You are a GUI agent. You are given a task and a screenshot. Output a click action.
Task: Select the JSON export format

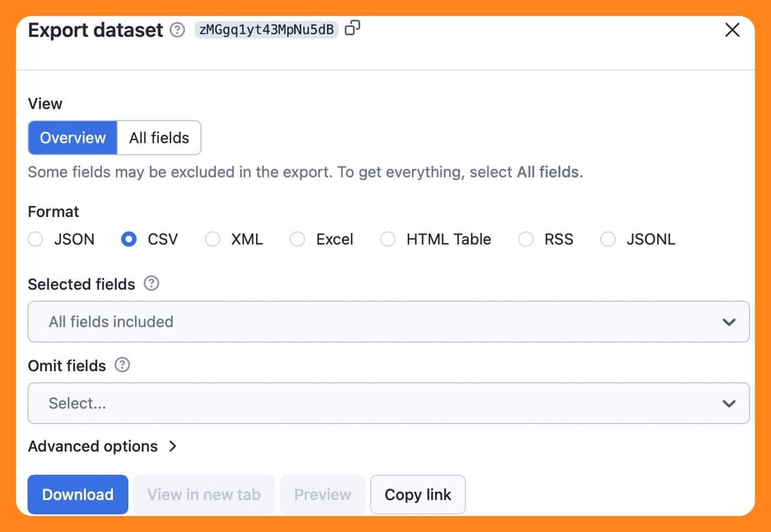click(x=35, y=240)
